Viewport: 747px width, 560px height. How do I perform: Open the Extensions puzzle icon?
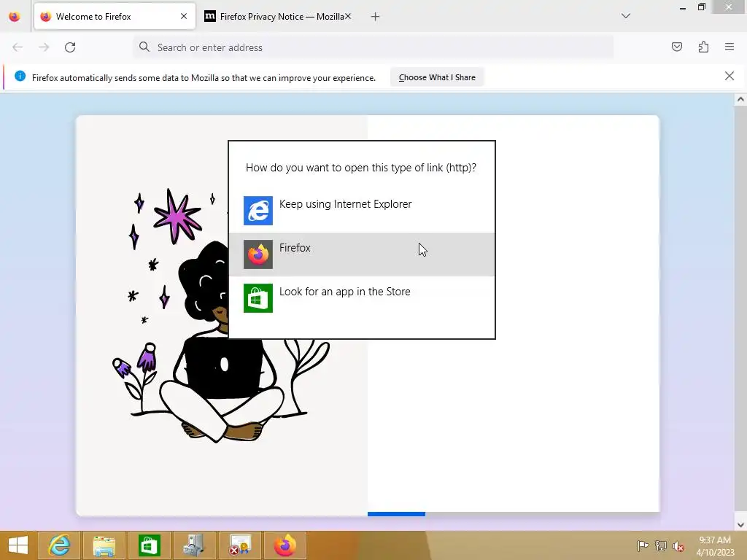tap(703, 47)
